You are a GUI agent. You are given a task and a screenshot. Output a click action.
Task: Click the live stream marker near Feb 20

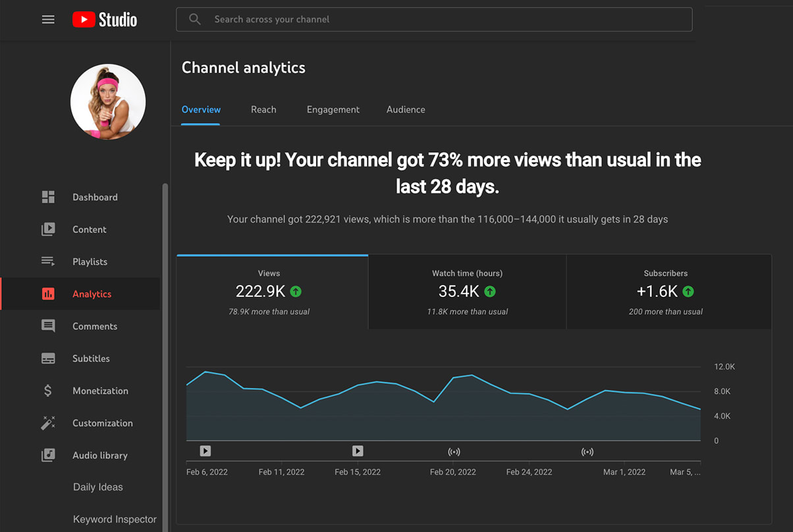click(454, 451)
